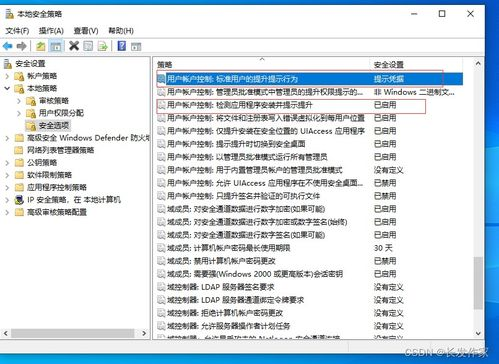
Task: Open the Properties toolbar icon
Action: 88,46
